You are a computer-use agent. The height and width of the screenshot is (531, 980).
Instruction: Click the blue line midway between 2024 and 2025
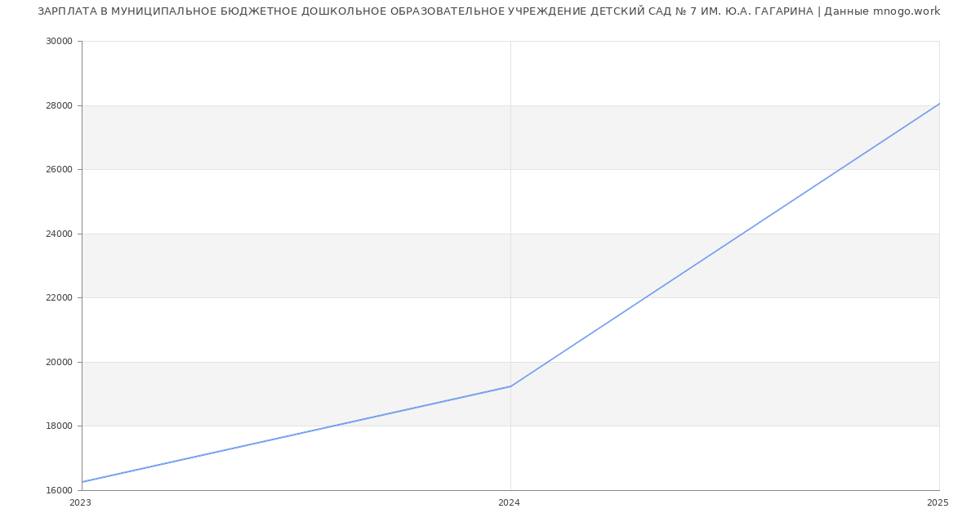pos(725,245)
